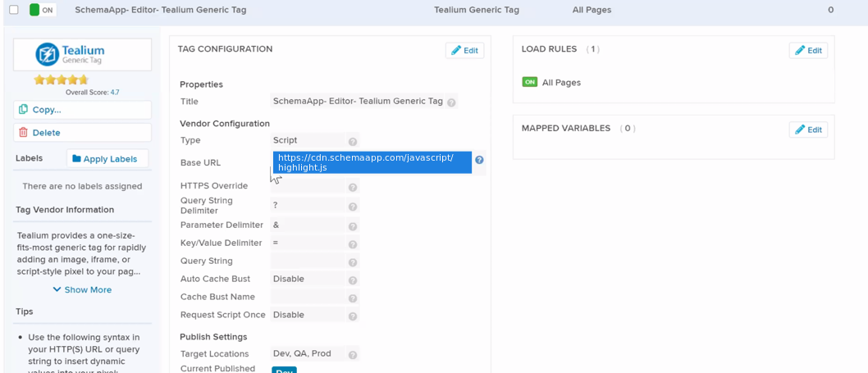Click the empty Cache Bust Name field
Viewport: 868px width, 373px height.
coord(308,298)
